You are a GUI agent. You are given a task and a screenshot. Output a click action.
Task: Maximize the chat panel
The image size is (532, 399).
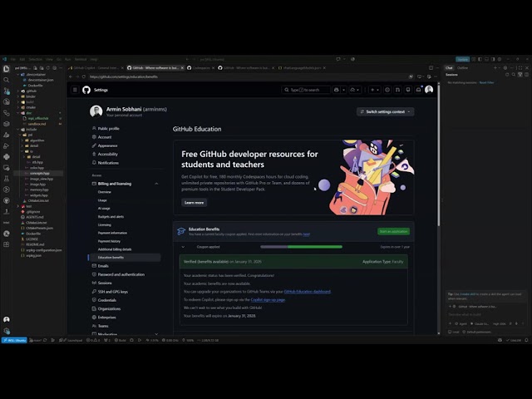[x=520, y=68]
